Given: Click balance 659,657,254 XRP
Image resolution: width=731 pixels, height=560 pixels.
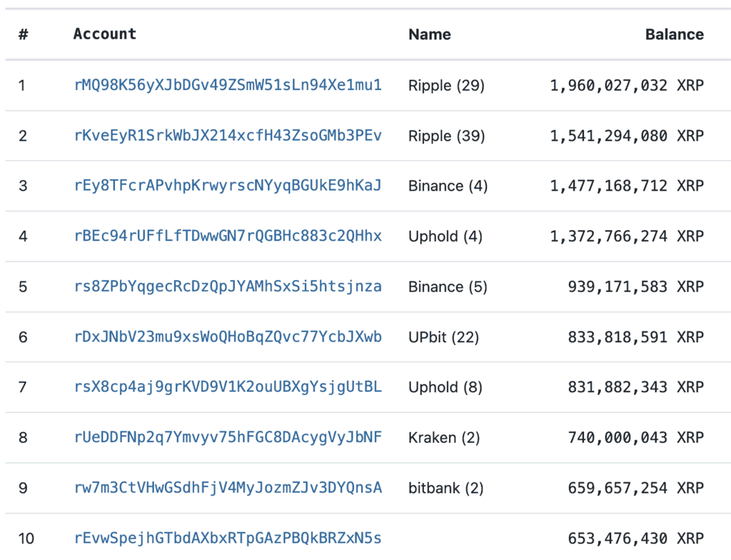Looking at the screenshot, I should pos(636,488).
